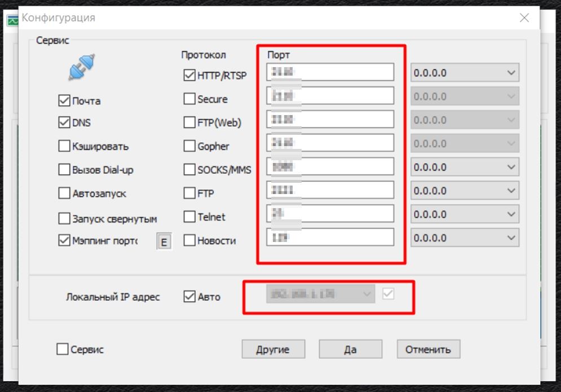Enable the Telnet protocol checkbox

[189, 217]
